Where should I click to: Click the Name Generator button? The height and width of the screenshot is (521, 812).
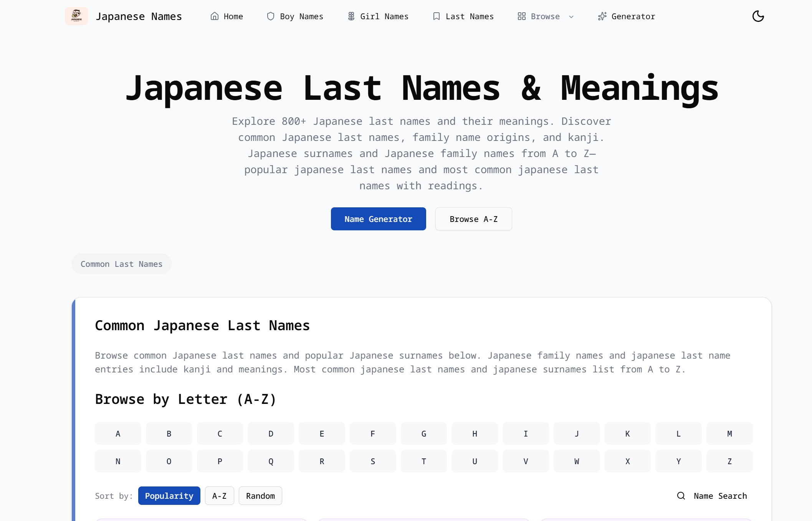[378, 219]
